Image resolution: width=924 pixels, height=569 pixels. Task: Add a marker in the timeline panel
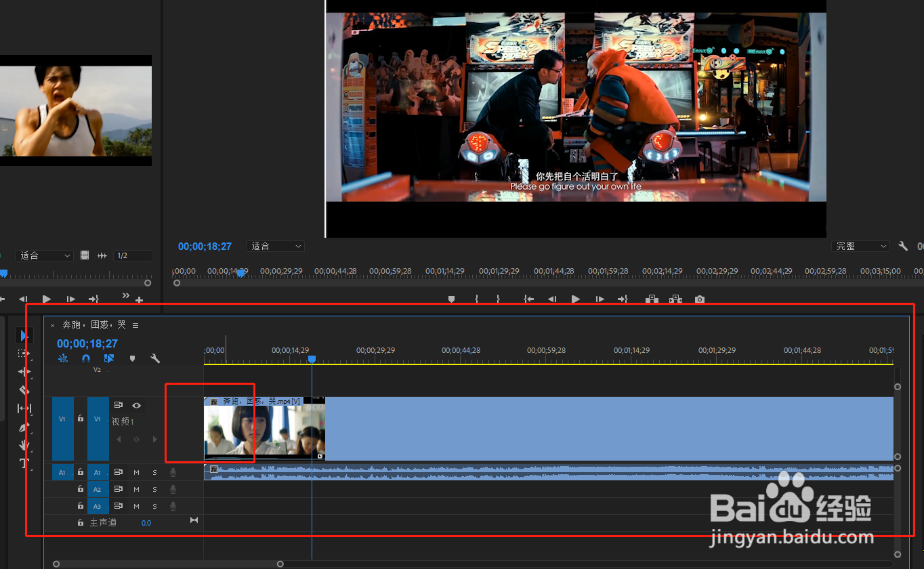coord(132,359)
